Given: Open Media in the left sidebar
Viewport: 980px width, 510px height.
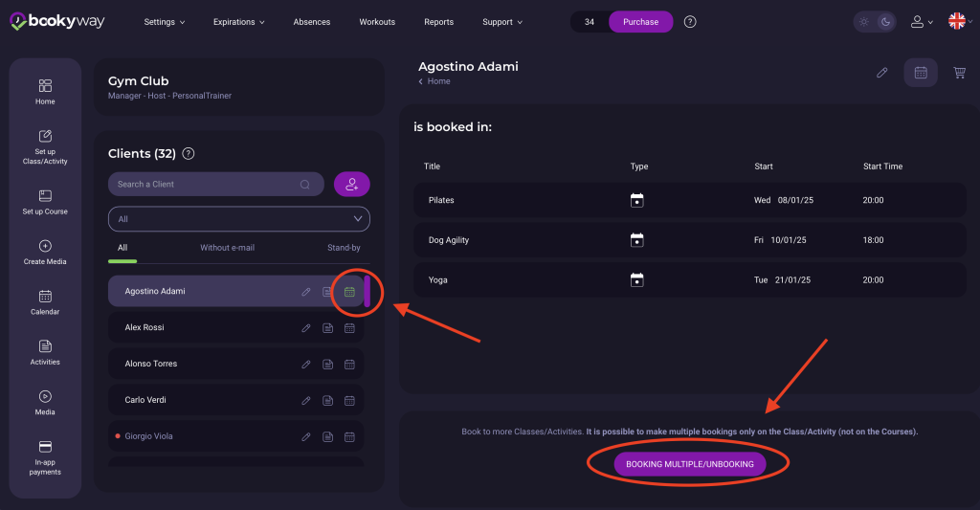Looking at the screenshot, I should [45, 403].
